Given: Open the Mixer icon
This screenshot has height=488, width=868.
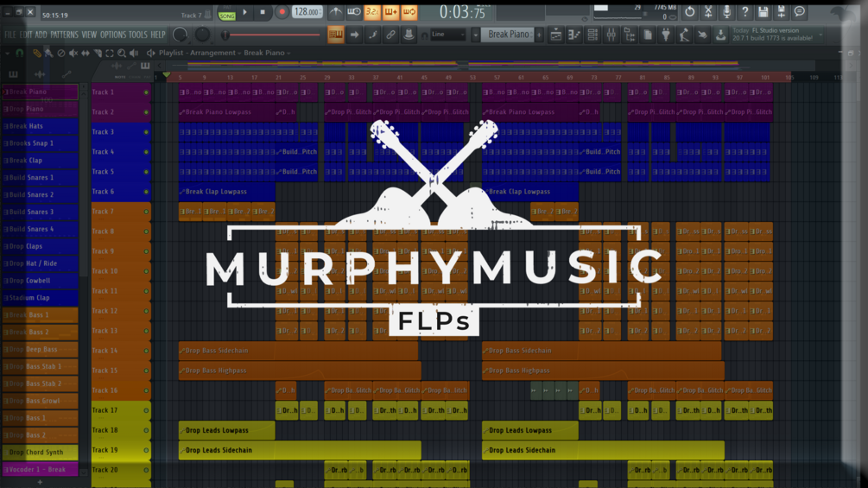Looking at the screenshot, I should (x=611, y=35).
